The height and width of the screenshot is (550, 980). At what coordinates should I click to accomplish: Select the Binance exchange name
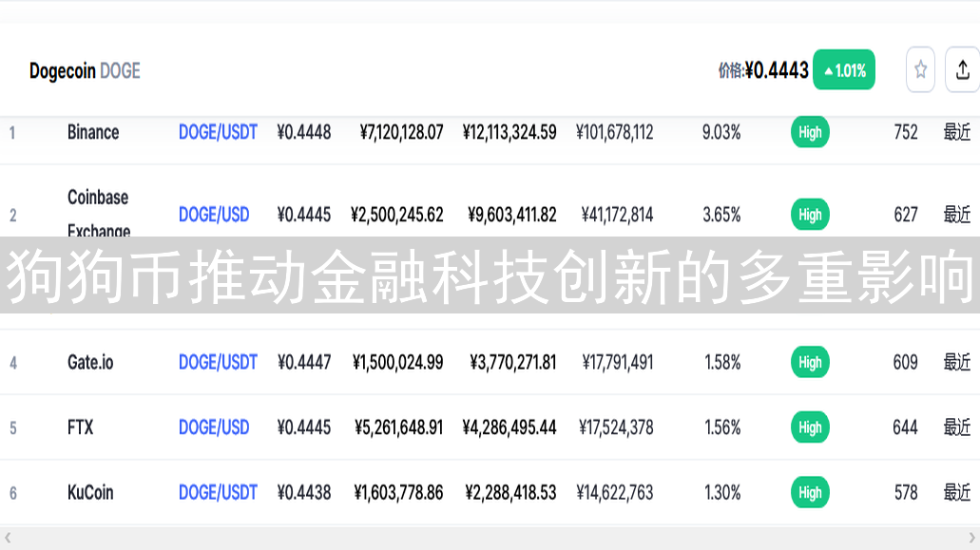(x=93, y=132)
